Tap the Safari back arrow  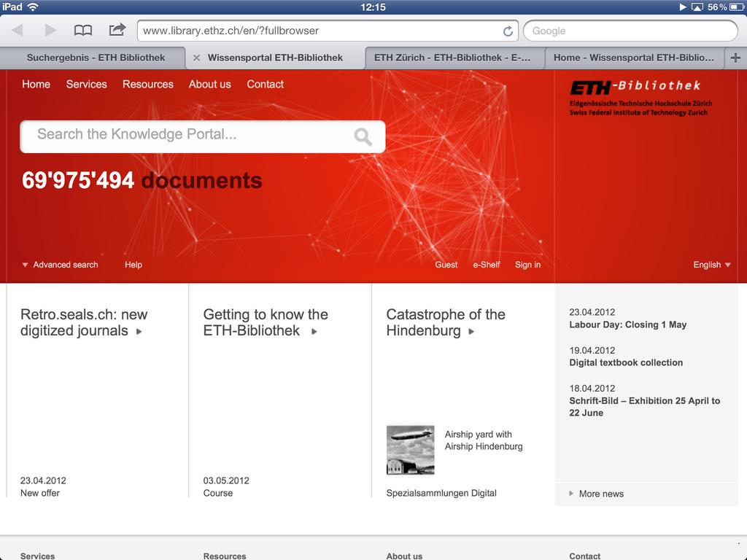pyautogui.click(x=18, y=31)
